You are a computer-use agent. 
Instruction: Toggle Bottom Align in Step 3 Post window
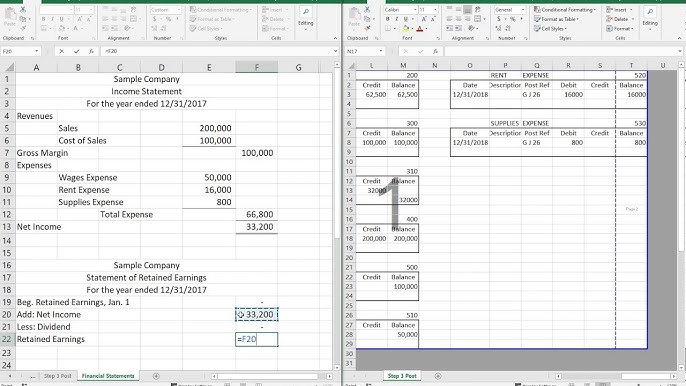coord(467,9)
